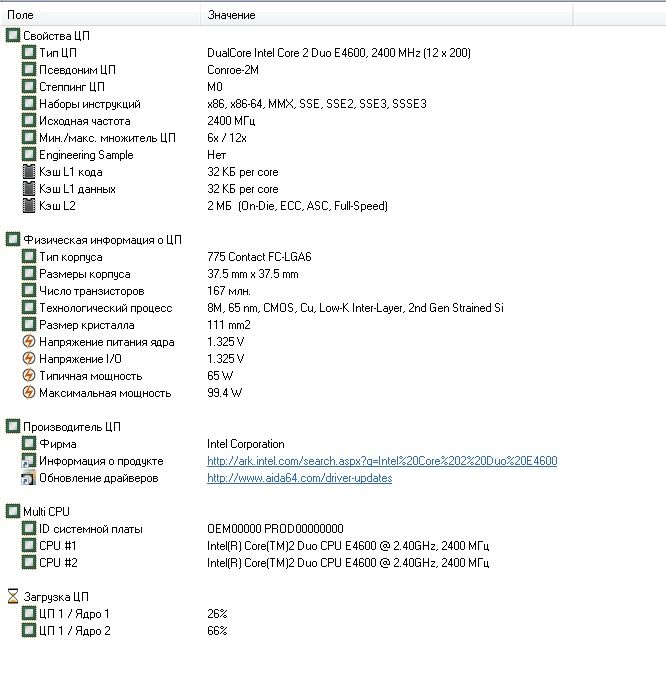Click the Поле column header

[x=100, y=15]
